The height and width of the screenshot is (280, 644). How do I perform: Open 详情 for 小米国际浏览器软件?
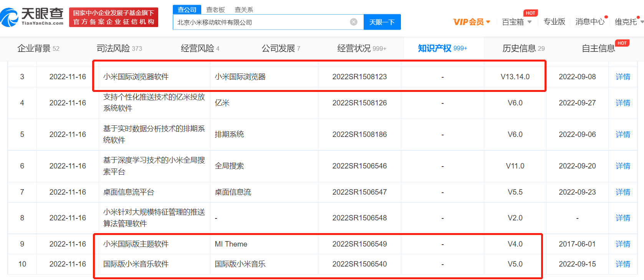(623, 77)
